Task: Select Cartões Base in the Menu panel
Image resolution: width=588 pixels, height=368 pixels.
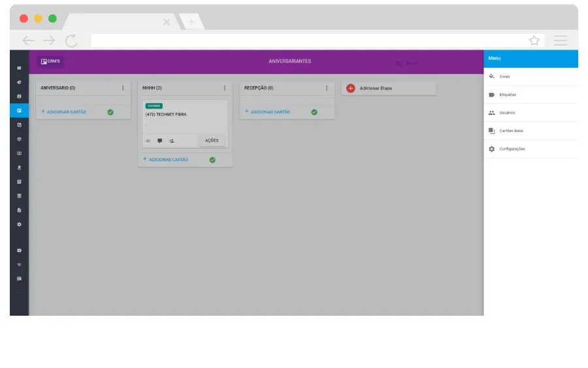Action: (531, 131)
